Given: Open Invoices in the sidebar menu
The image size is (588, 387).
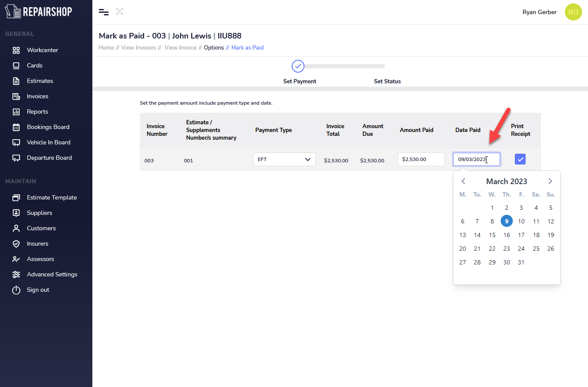Looking at the screenshot, I should (x=38, y=96).
